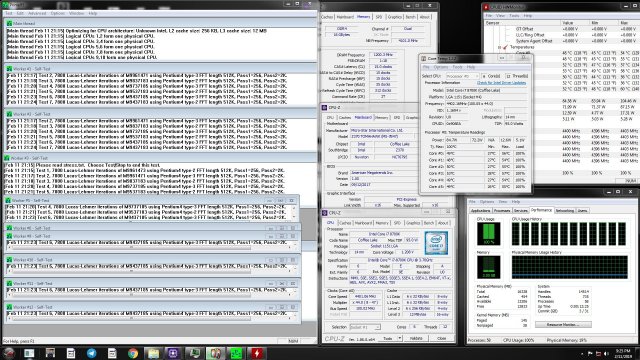The image size is (640, 360).
Task: Click the Core Temp title bar icon
Action: [x=424, y=58]
